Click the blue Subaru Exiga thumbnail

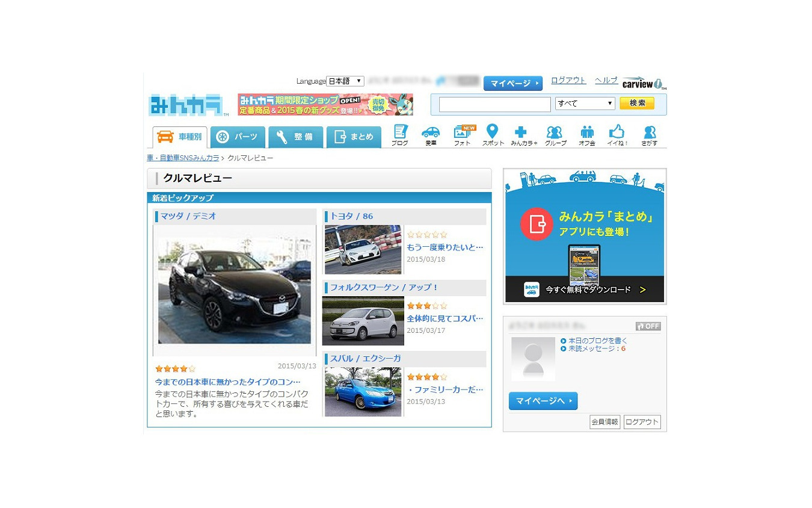(x=363, y=392)
